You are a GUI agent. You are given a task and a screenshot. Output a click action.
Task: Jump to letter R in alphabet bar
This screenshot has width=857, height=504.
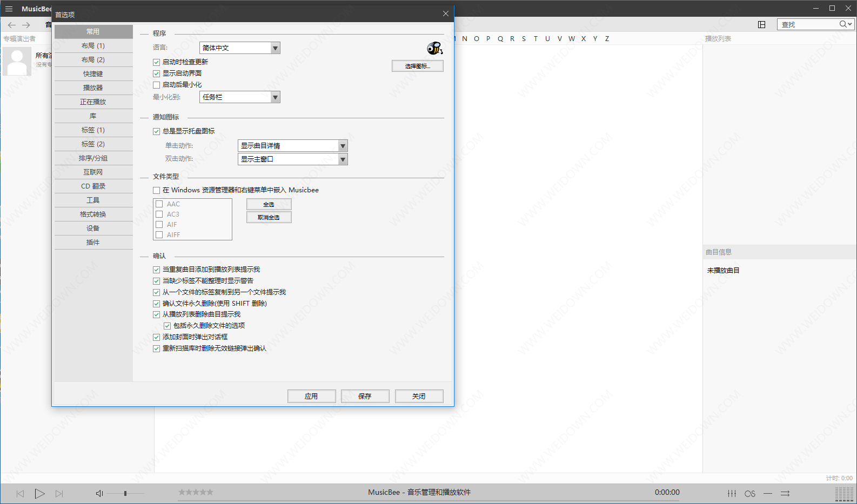[512, 39]
